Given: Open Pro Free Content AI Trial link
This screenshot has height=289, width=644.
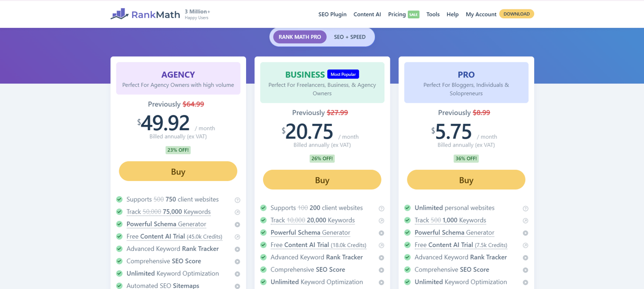Looking at the screenshot, I should (461, 245).
